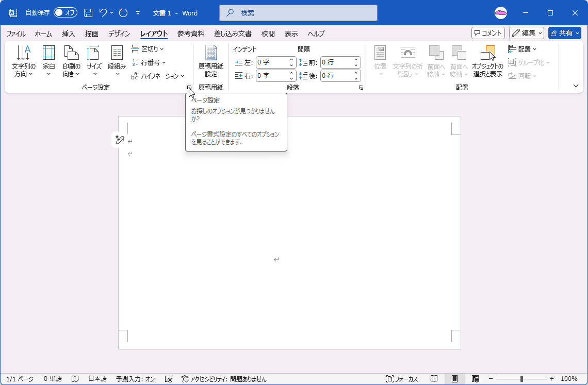
Task: Switch to print layout view icon
Action: (x=454, y=379)
